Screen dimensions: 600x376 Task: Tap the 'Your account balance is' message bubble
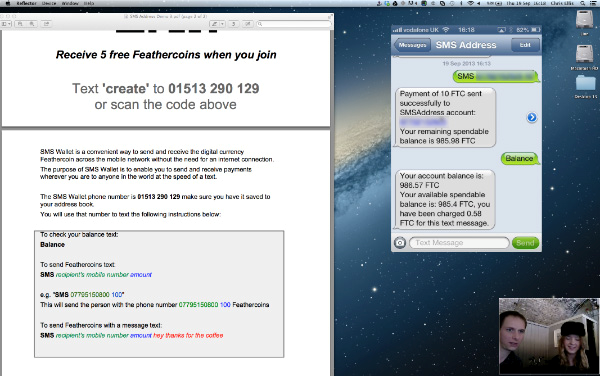click(x=445, y=199)
